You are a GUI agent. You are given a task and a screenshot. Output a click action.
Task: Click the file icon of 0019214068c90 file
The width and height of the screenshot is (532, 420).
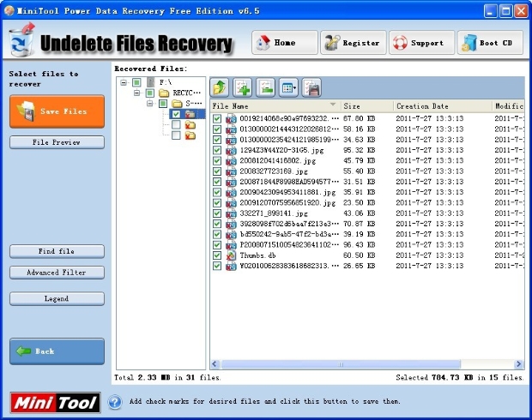point(231,118)
